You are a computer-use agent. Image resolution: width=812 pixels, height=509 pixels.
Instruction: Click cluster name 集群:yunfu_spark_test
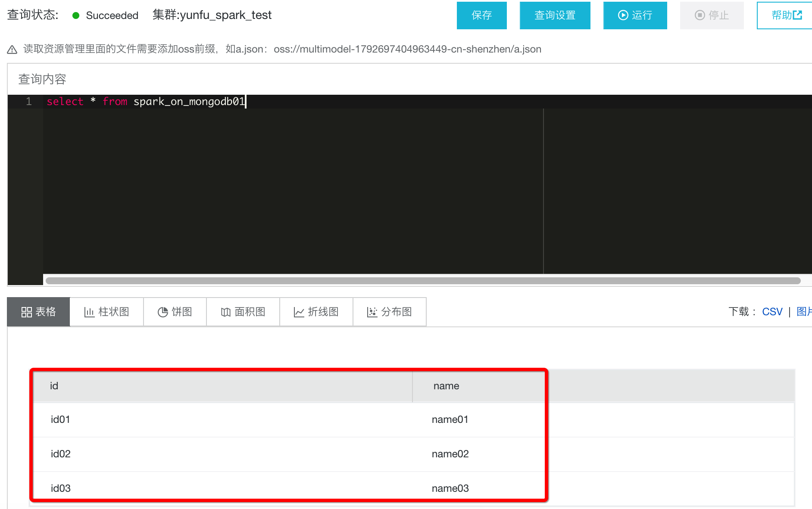click(212, 15)
